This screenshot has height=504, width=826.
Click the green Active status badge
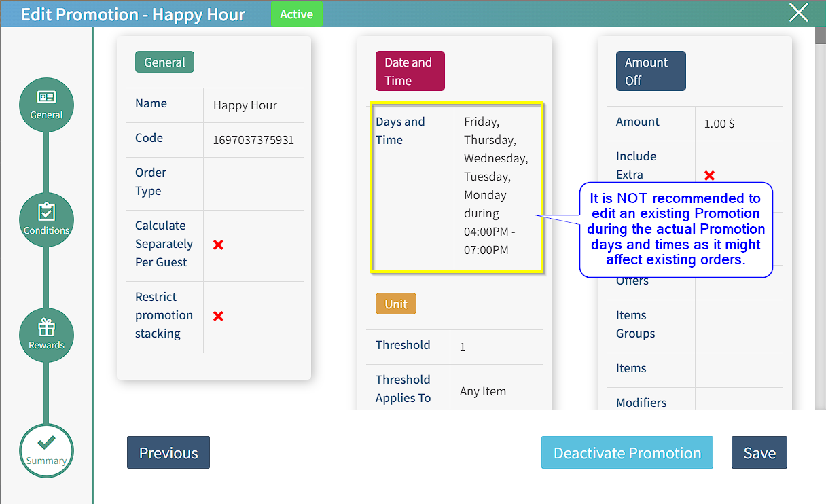(x=296, y=14)
